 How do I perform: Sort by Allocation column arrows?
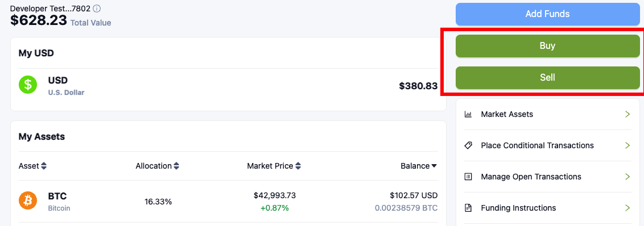click(176, 166)
